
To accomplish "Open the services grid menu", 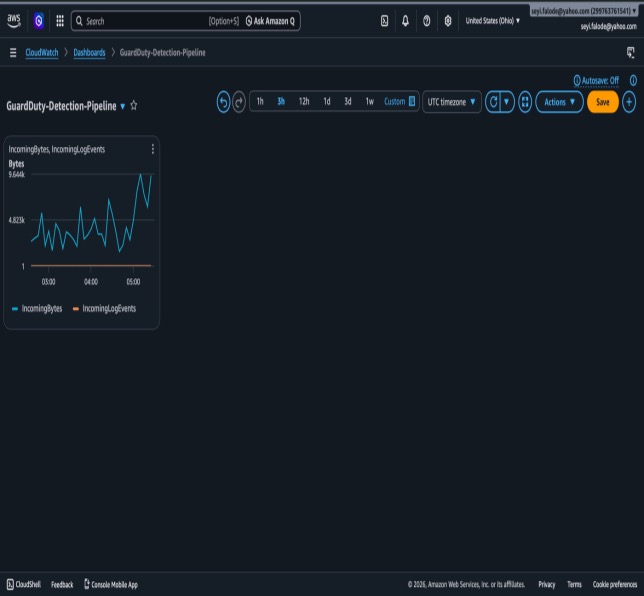I will (60, 21).
